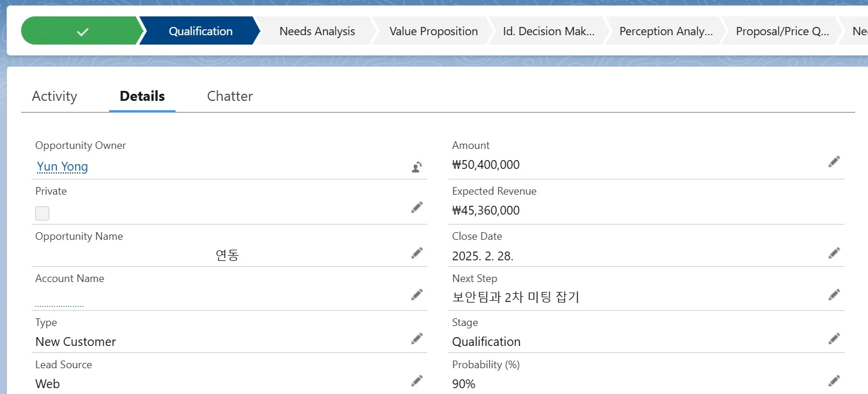Edit Probability with the pencil icon
This screenshot has height=394, width=868.
(x=834, y=381)
